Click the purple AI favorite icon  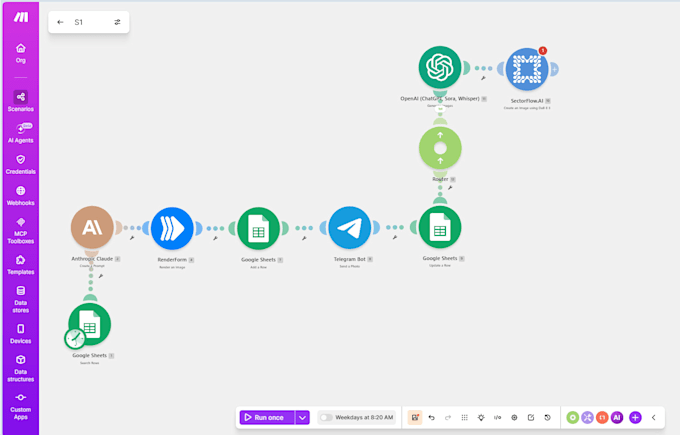(617, 417)
